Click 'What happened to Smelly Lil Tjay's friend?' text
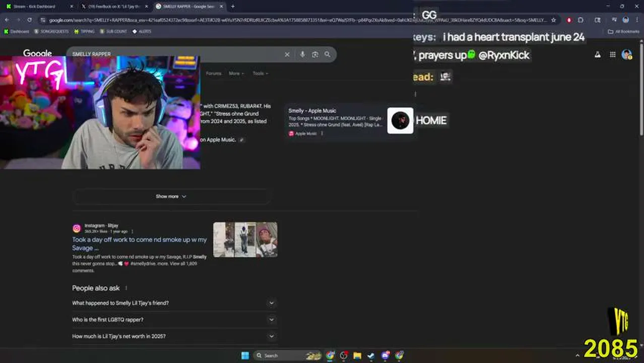 (120, 303)
